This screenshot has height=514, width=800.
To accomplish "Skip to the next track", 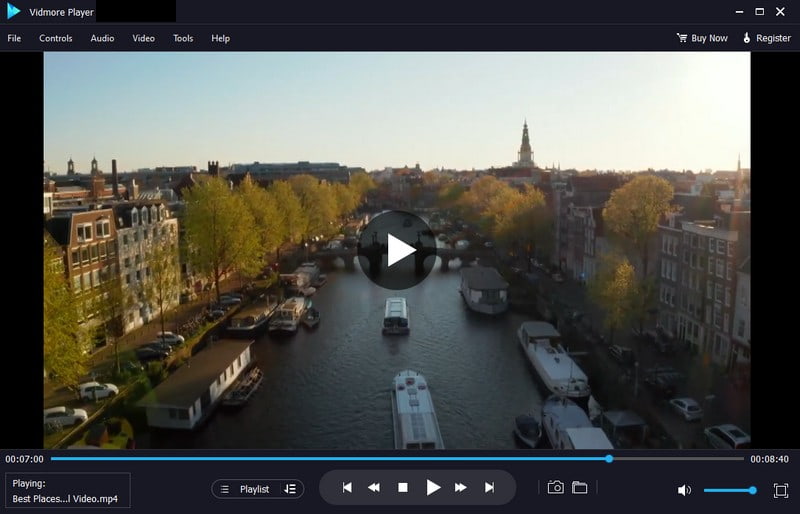I will 489,488.
